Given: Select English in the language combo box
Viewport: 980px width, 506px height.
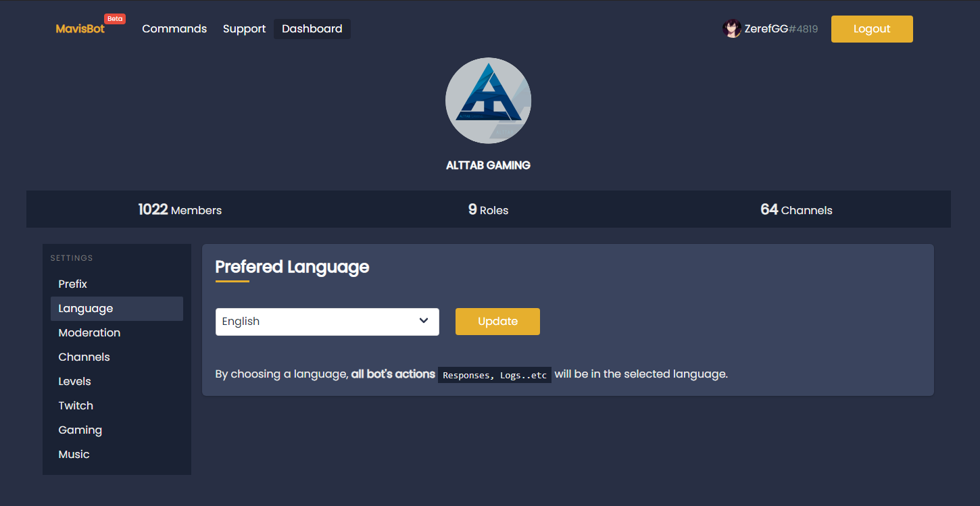Looking at the screenshot, I should click(x=304, y=321).
